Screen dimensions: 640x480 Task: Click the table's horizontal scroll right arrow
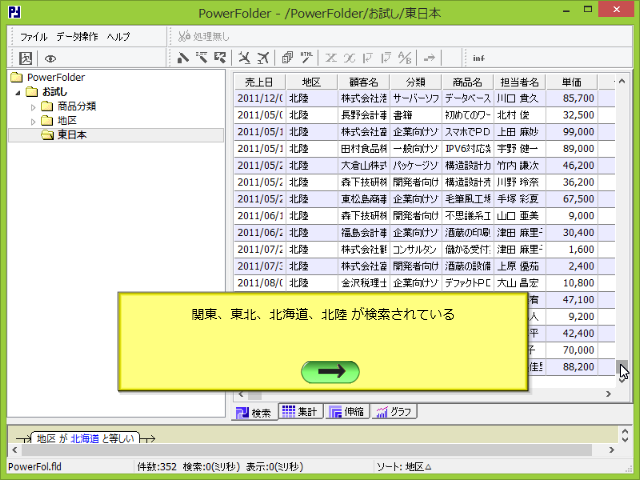(x=609, y=394)
